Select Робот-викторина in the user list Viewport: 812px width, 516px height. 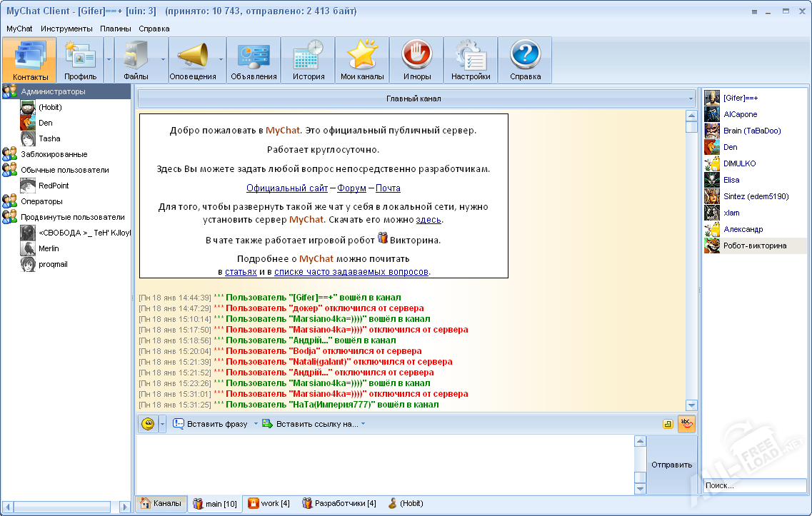(x=754, y=246)
